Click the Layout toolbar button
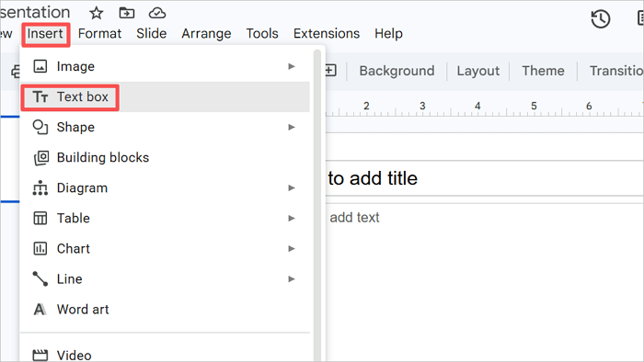The image size is (644, 362). (x=478, y=71)
